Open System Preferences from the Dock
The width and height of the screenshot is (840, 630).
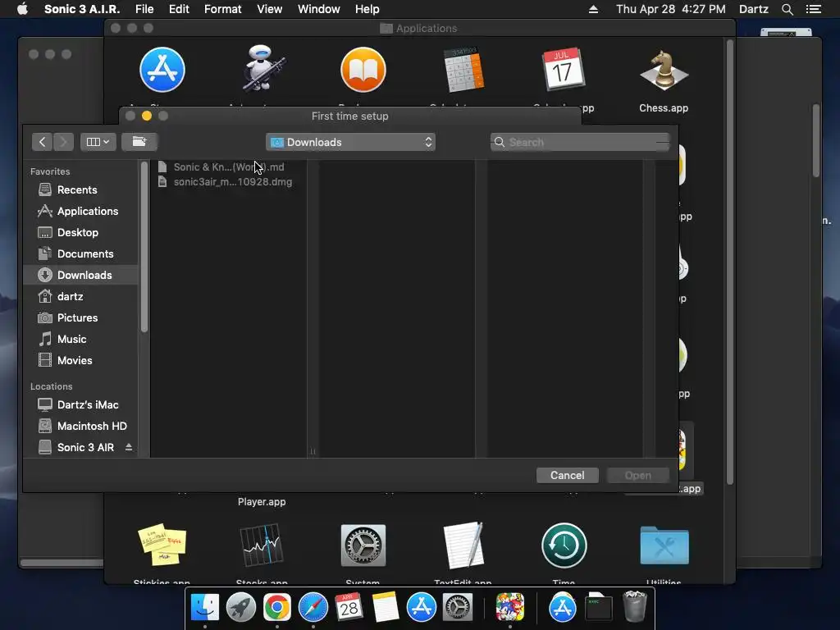click(x=458, y=608)
